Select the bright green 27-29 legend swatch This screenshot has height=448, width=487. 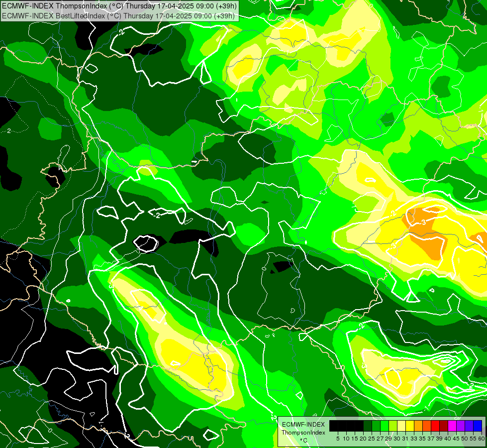coord(385,426)
